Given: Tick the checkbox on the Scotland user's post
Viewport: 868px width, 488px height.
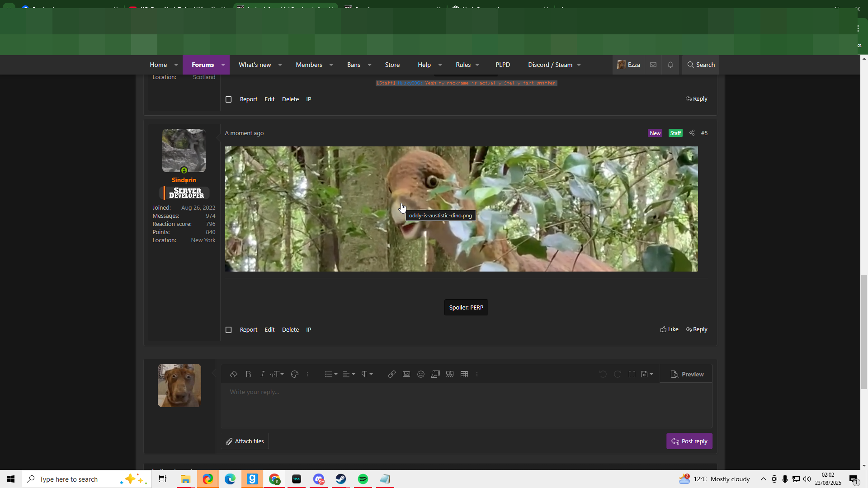Looking at the screenshot, I should pyautogui.click(x=228, y=99).
